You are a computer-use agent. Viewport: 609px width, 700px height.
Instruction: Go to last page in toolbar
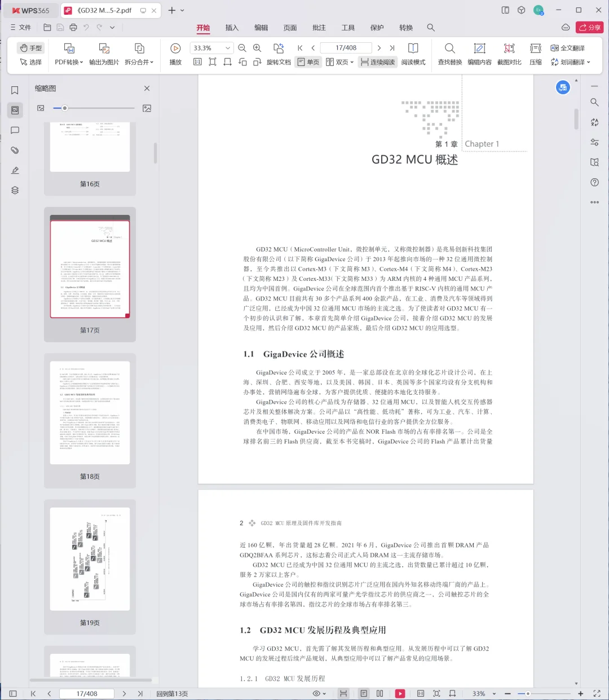click(x=392, y=48)
